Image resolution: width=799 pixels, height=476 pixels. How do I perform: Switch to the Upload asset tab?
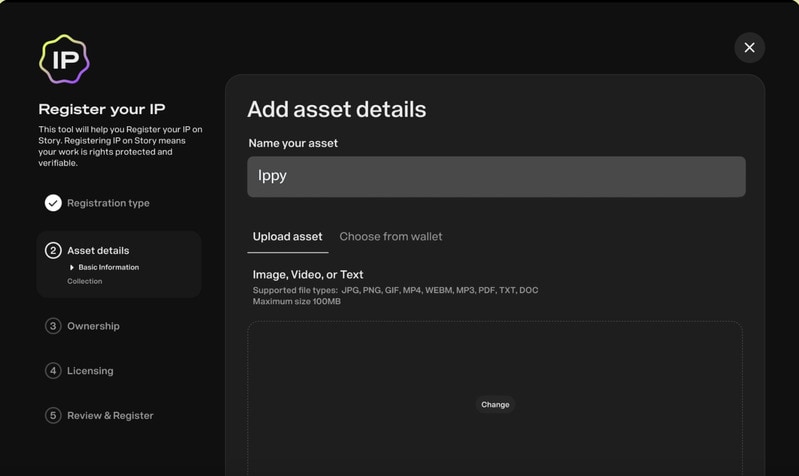pyautogui.click(x=287, y=237)
